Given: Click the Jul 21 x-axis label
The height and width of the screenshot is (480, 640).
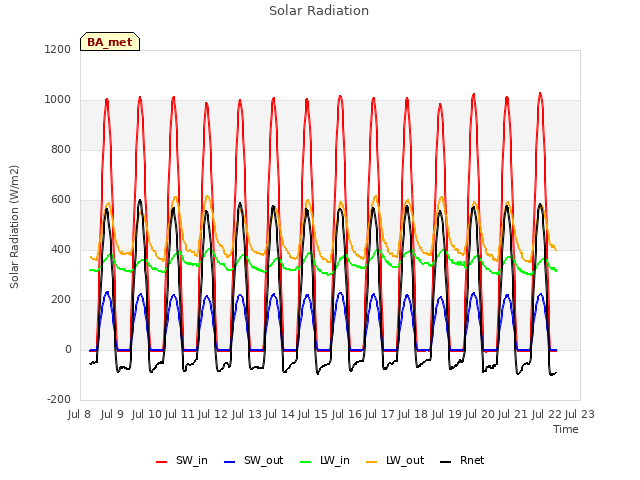Looking at the screenshot, I should [513, 415].
